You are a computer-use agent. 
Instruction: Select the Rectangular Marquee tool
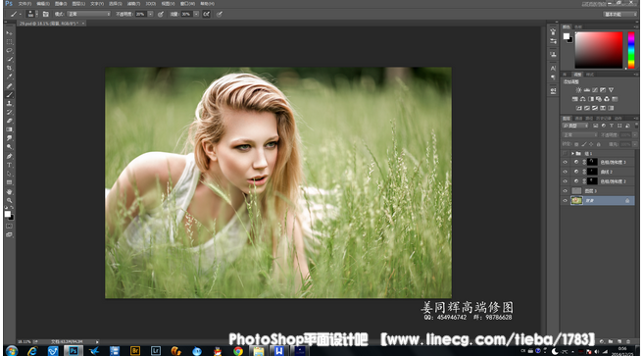click(x=9, y=42)
